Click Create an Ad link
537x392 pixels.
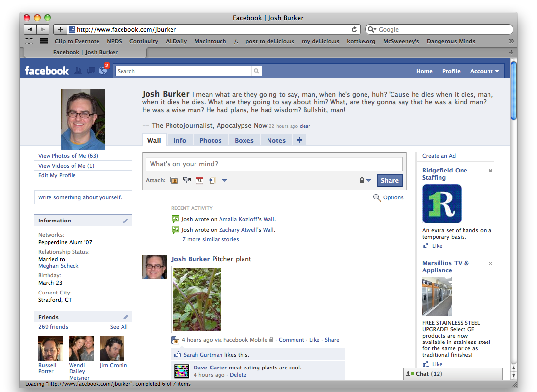coord(439,156)
